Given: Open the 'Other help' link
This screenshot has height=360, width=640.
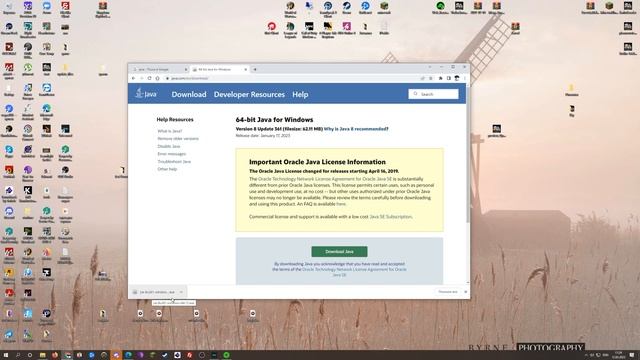Looking at the screenshot, I should coord(167,169).
